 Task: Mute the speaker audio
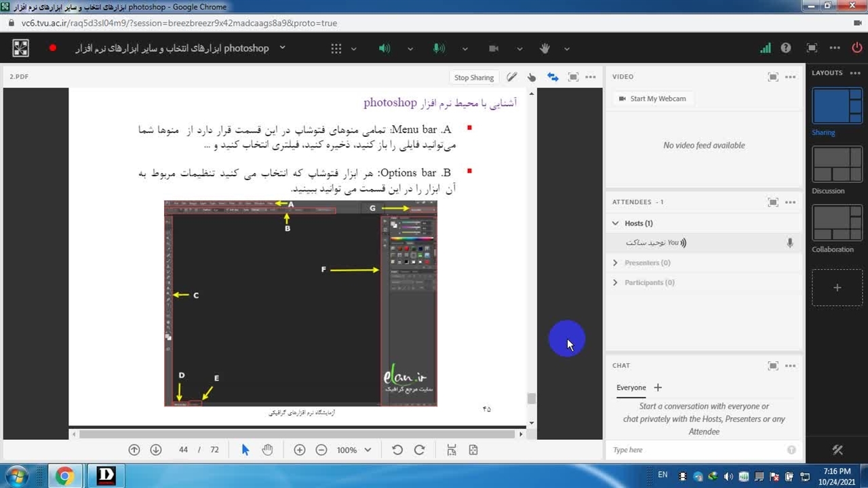(x=384, y=49)
